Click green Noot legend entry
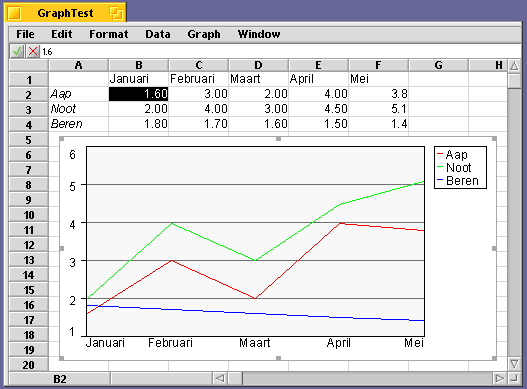 (x=454, y=167)
